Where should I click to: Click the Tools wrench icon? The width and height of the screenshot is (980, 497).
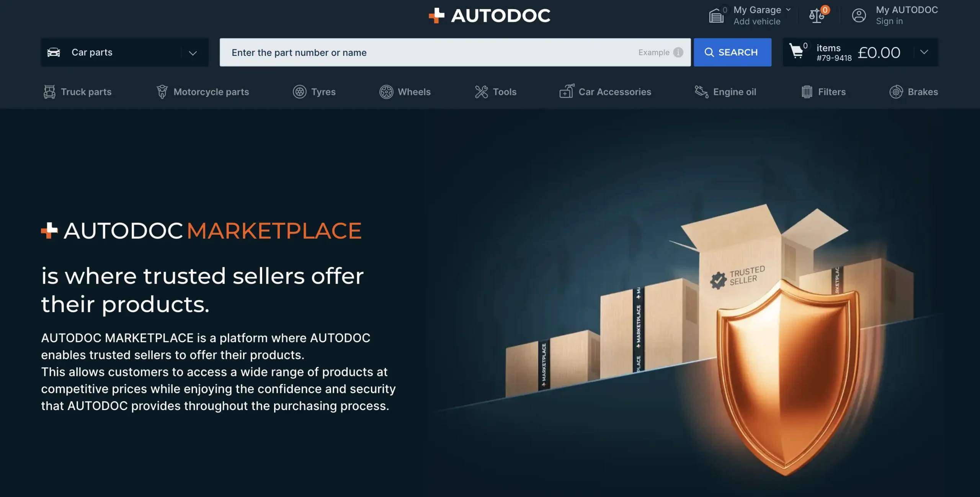[x=481, y=92]
